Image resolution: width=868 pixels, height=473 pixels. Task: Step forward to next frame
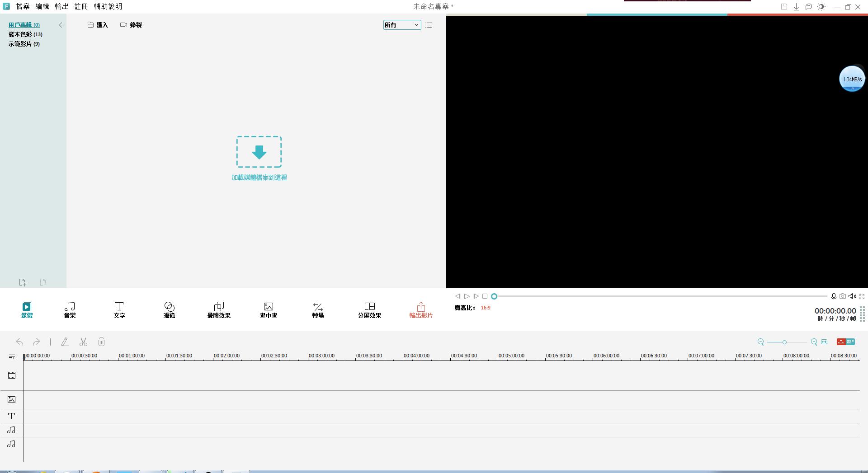[476, 296]
